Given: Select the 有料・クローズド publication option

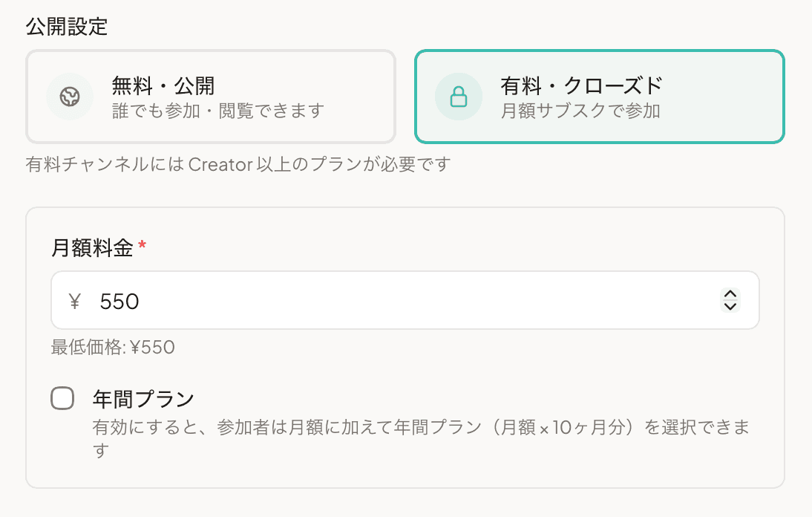Looking at the screenshot, I should point(598,97).
